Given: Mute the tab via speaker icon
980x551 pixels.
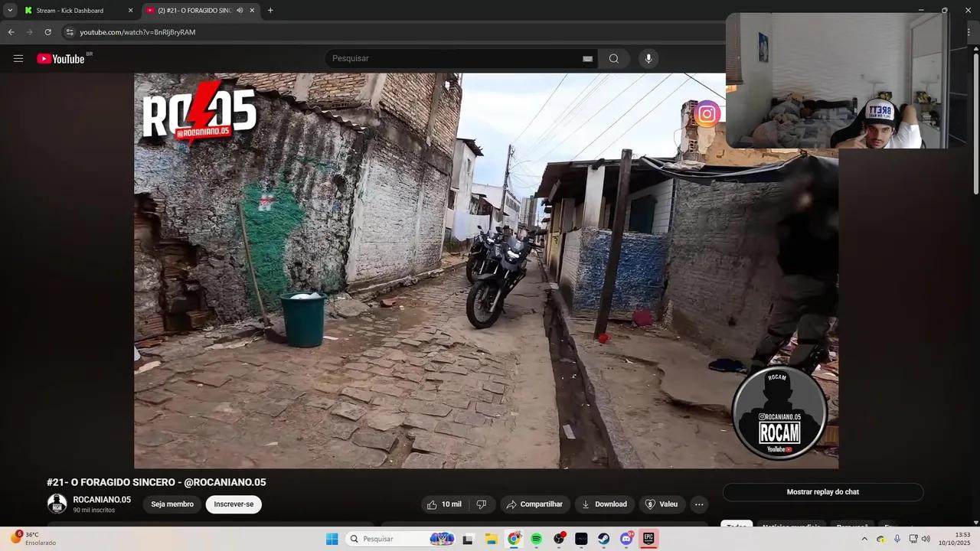Looking at the screenshot, I should click(x=240, y=11).
